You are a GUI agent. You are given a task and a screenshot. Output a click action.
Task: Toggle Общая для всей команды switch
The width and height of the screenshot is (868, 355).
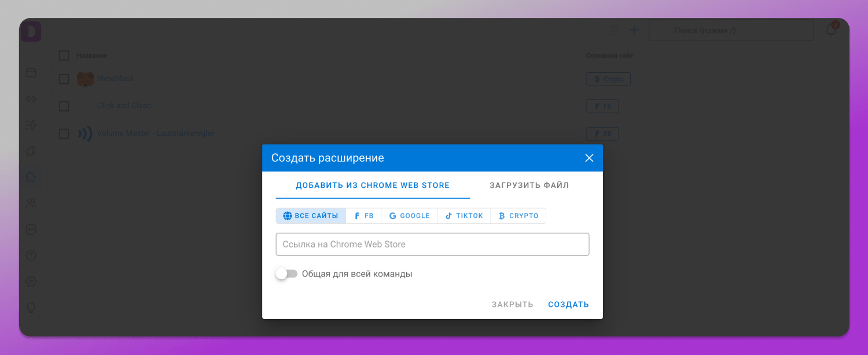286,273
